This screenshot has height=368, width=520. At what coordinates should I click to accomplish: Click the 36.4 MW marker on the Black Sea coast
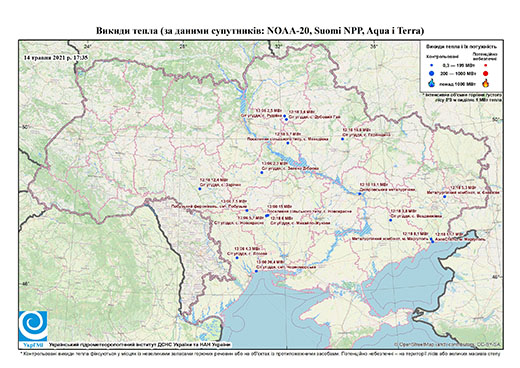[x=256, y=271]
